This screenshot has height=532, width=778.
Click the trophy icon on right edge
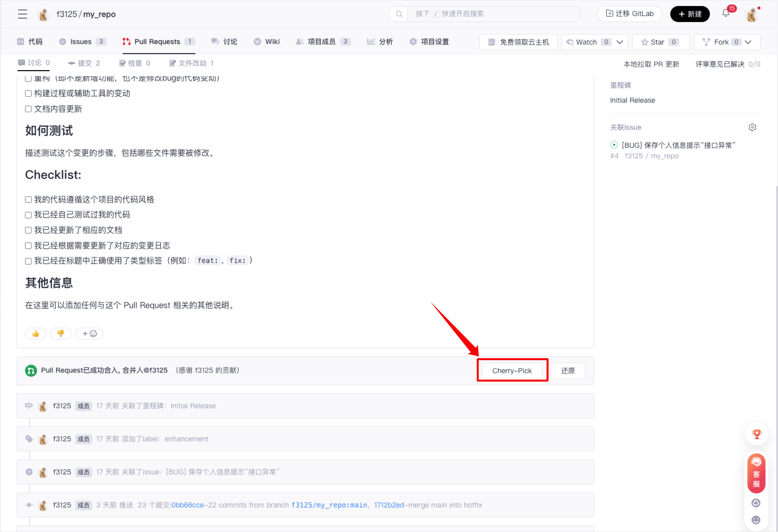click(756, 434)
